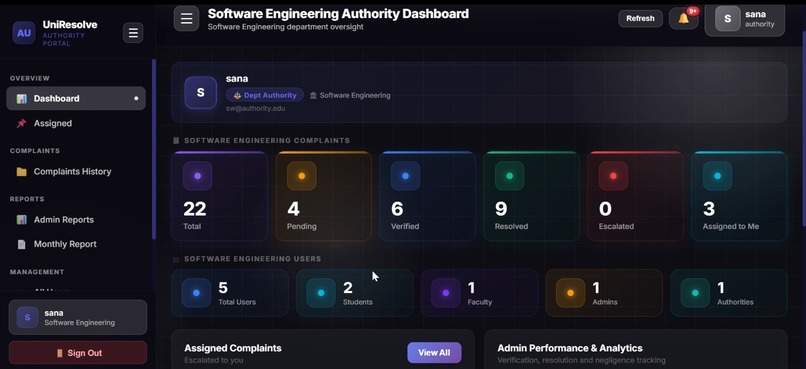Select the Admins label
Viewport: 806px width, 369px height.
pyautogui.click(x=605, y=302)
